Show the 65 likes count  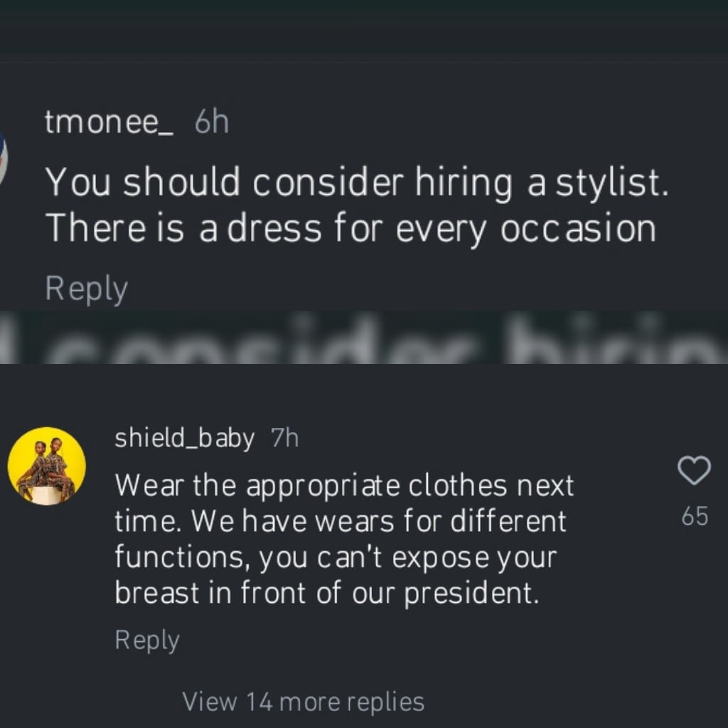coord(694,517)
